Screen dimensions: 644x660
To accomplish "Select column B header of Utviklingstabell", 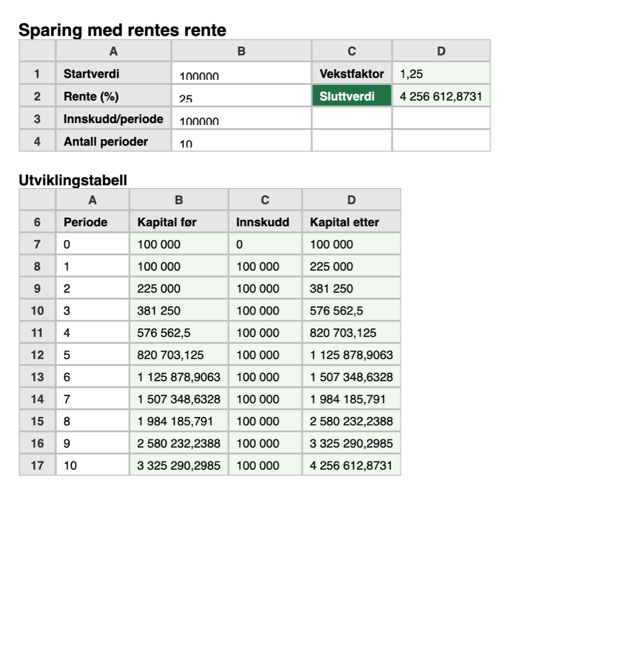I will pos(179,200).
